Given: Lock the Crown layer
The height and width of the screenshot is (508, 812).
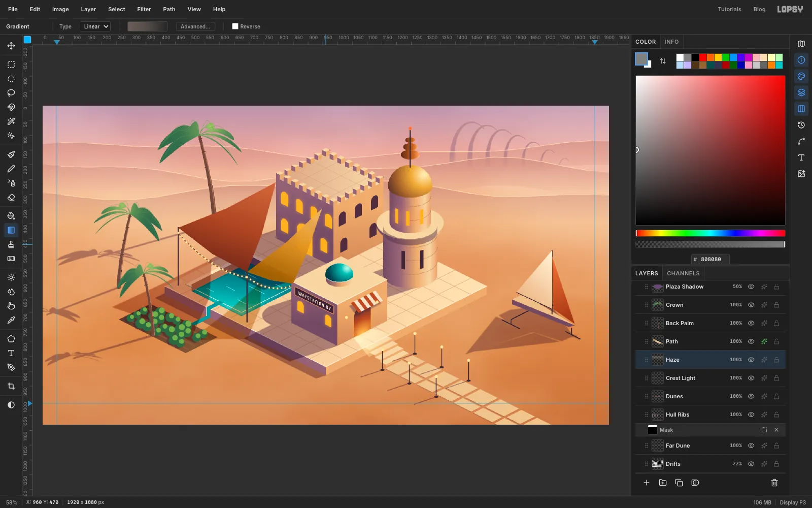Looking at the screenshot, I should tap(776, 305).
